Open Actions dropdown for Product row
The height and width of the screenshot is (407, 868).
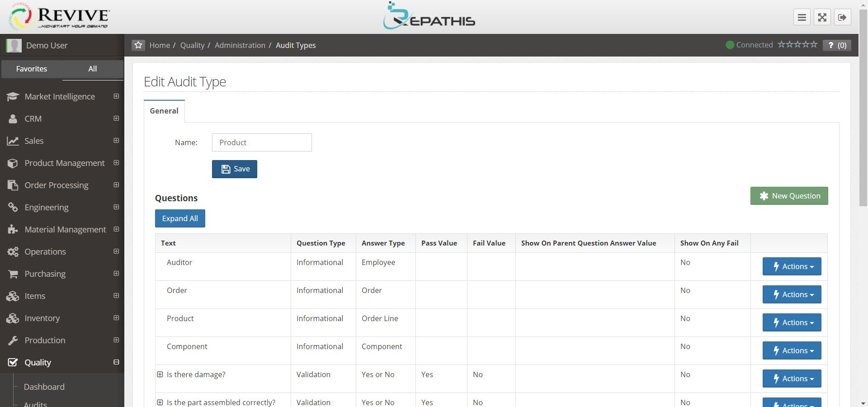pos(792,322)
